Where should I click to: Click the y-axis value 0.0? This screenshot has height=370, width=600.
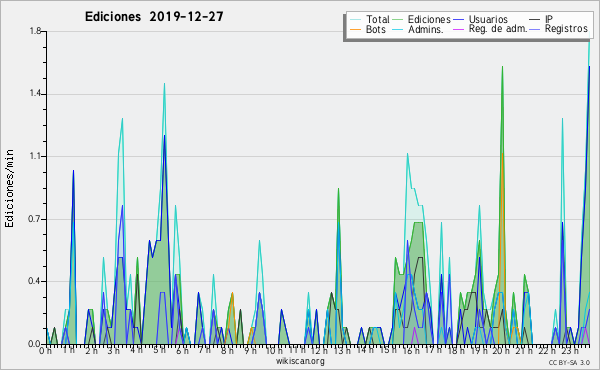coord(35,344)
